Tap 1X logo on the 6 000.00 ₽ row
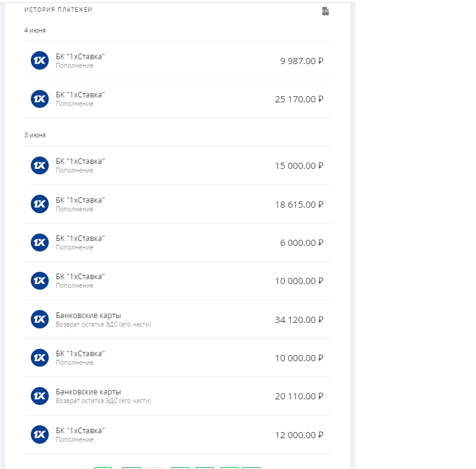Viewport: 476px width, 469px height. pos(39,242)
